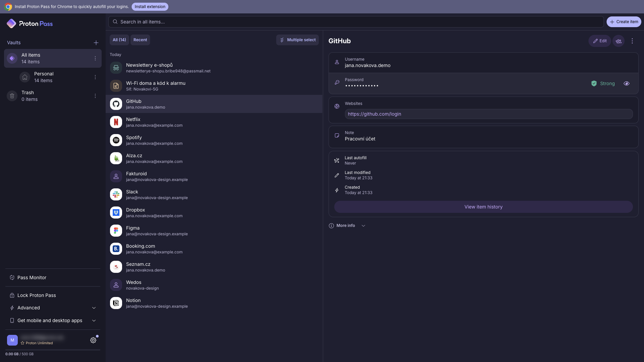Click the Dropbox item icon

[116, 213]
